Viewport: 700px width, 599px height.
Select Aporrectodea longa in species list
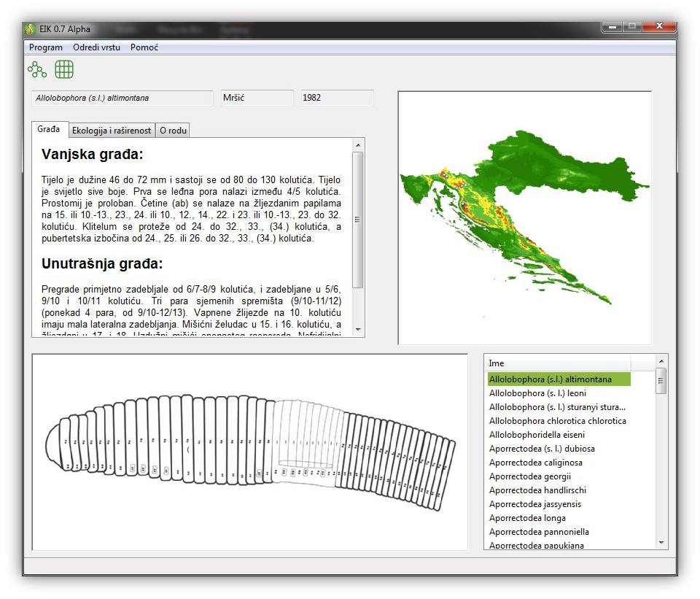click(529, 518)
